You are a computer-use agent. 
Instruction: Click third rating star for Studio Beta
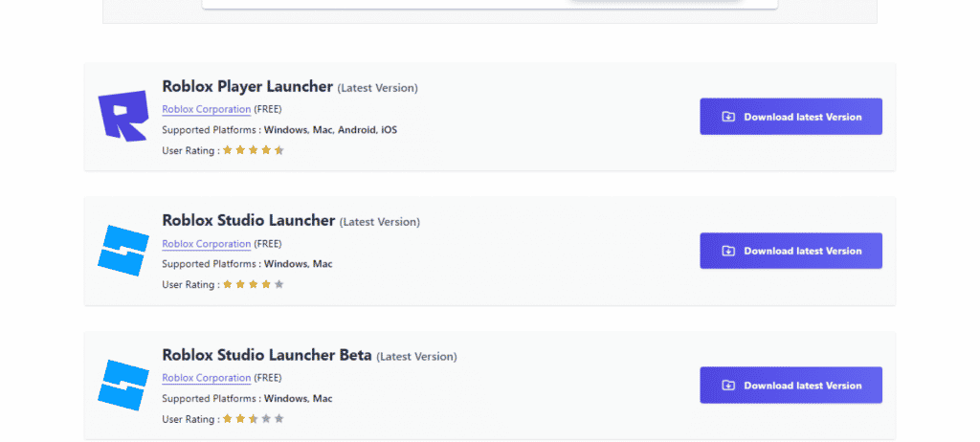[x=254, y=419]
